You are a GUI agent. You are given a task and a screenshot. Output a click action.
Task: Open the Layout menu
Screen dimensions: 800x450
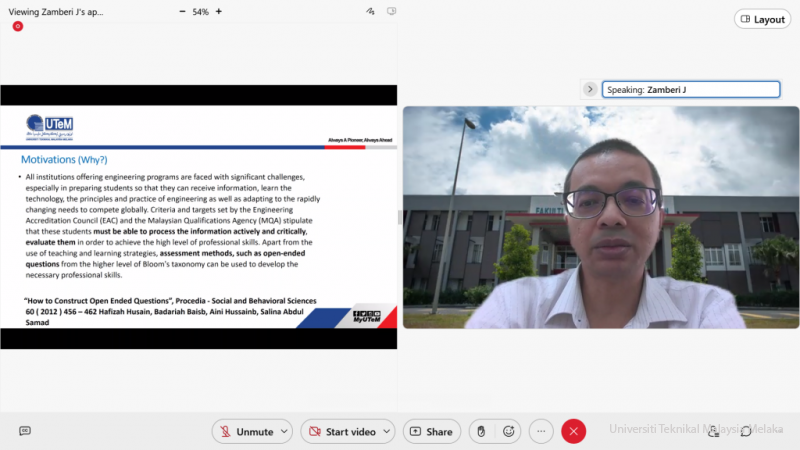coord(762,19)
